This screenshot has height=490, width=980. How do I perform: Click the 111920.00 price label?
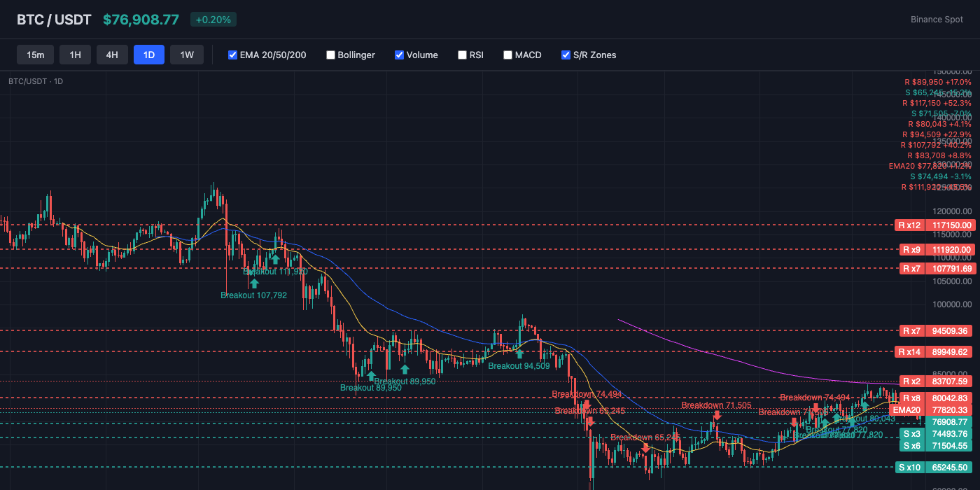click(951, 249)
